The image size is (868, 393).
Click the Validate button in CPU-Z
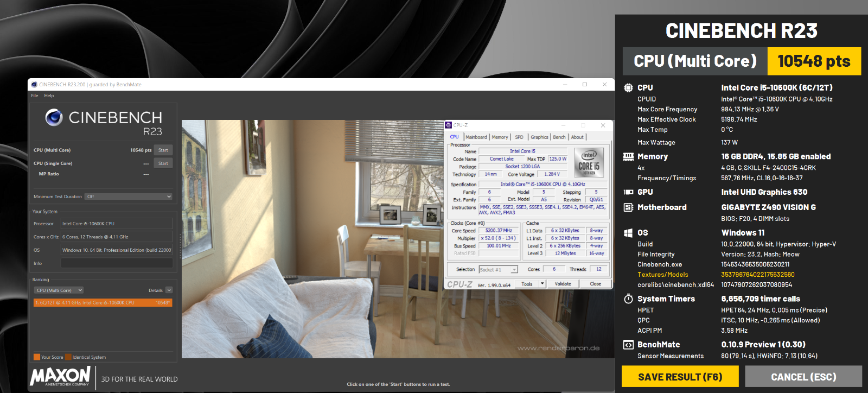(x=563, y=284)
